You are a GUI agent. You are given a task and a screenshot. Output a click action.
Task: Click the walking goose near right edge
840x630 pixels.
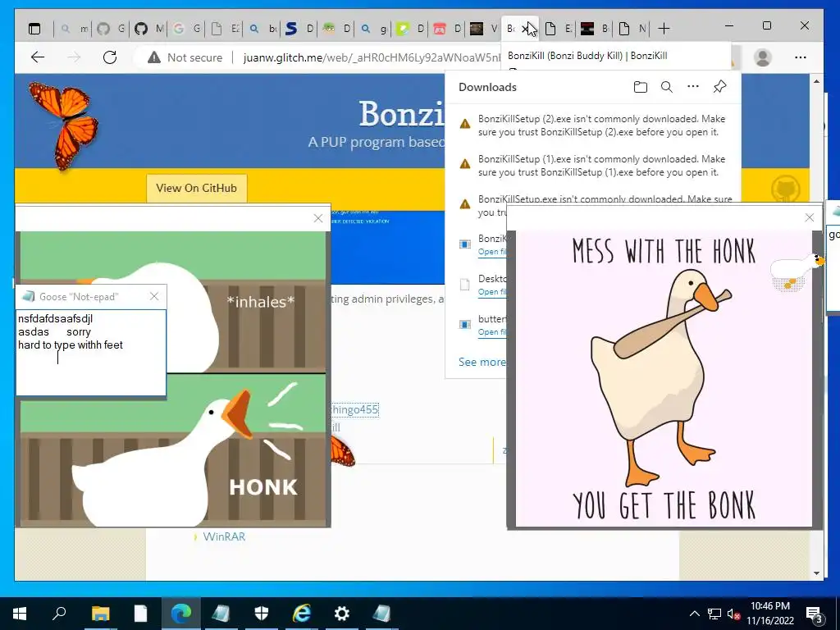(x=797, y=272)
